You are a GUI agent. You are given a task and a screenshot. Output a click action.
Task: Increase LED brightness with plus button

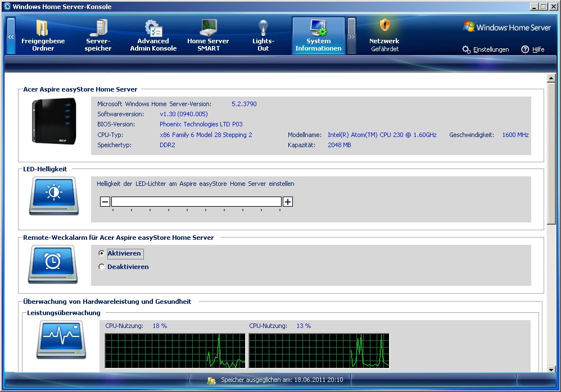[288, 202]
